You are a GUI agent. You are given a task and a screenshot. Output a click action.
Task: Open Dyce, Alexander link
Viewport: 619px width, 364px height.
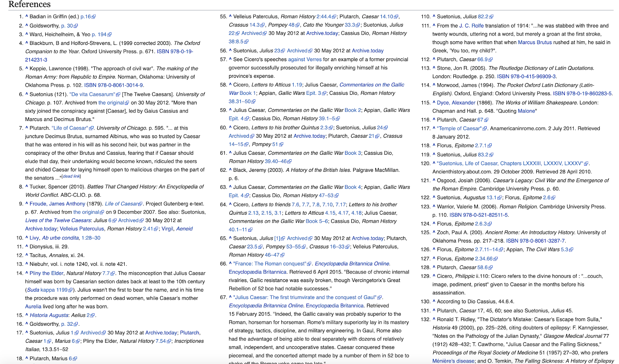click(x=456, y=103)
